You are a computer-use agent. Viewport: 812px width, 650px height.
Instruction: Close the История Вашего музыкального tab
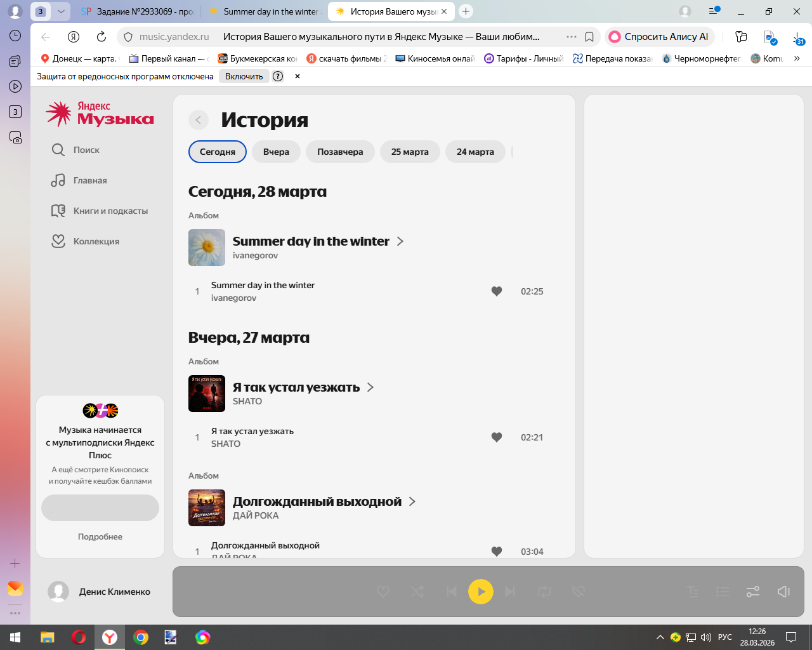(444, 11)
